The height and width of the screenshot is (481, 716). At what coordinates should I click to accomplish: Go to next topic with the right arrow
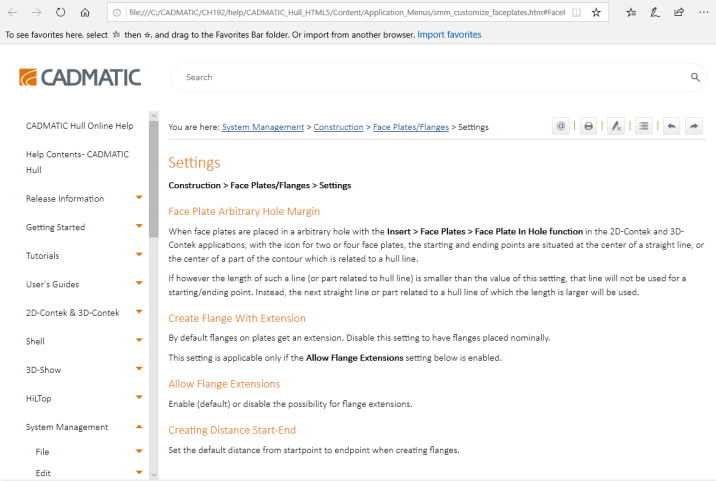point(693,126)
